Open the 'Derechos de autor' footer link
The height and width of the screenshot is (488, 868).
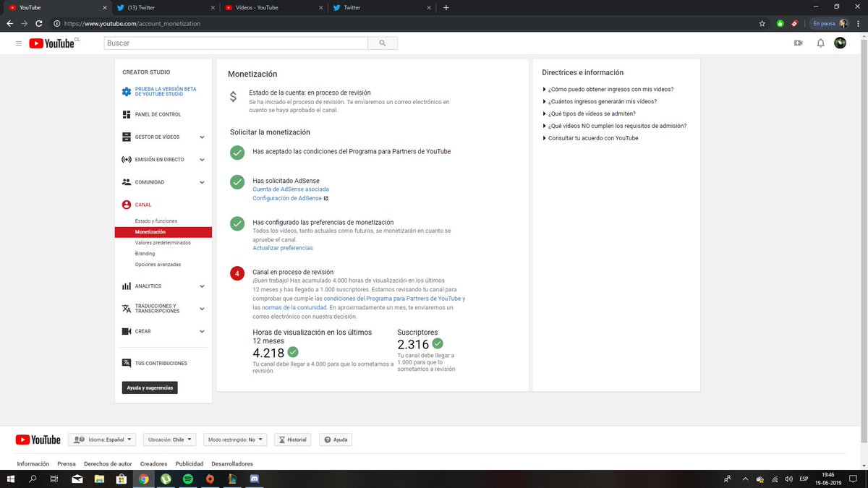(x=109, y=464)
